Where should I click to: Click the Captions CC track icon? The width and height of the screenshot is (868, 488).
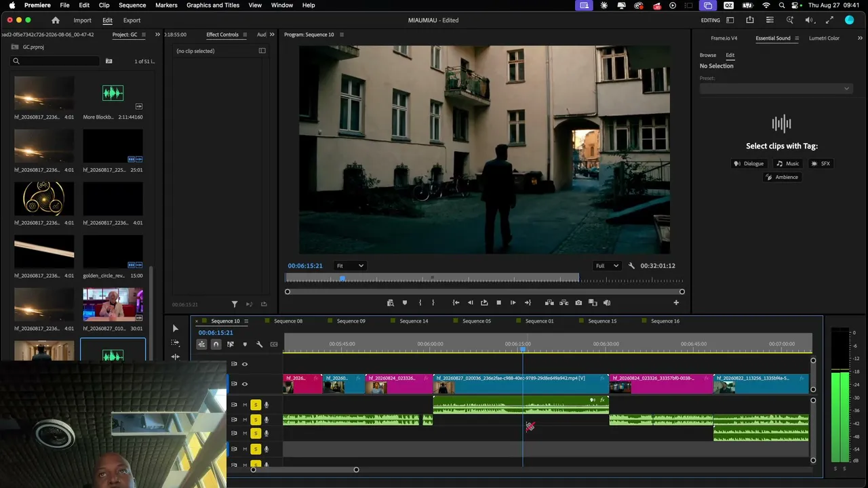pyautogui.click(x=274, y=344)
